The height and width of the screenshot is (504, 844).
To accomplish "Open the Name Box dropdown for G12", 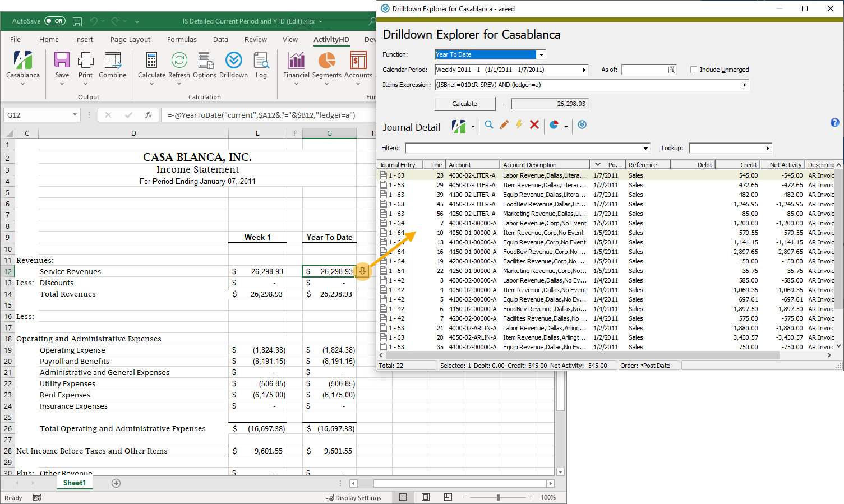I will (x=75, y=115).
